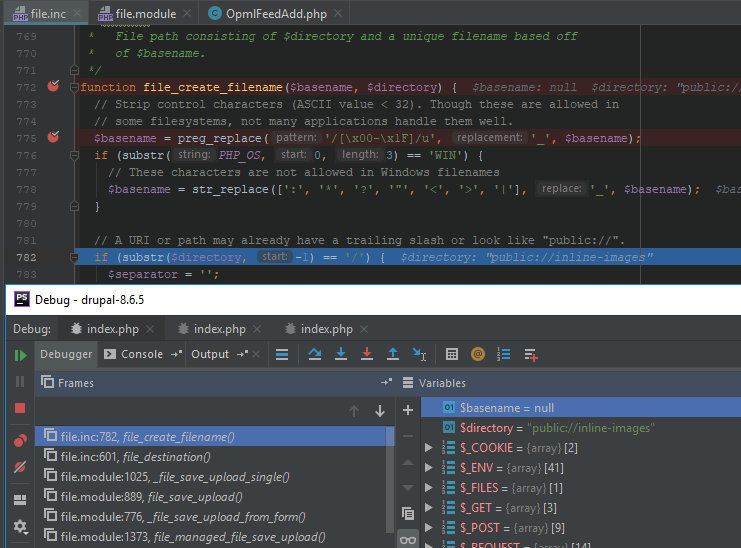Viewport: 741px width, 548px height.
Task: Select the $basename = null variable
Action: (x=581, y=407)
